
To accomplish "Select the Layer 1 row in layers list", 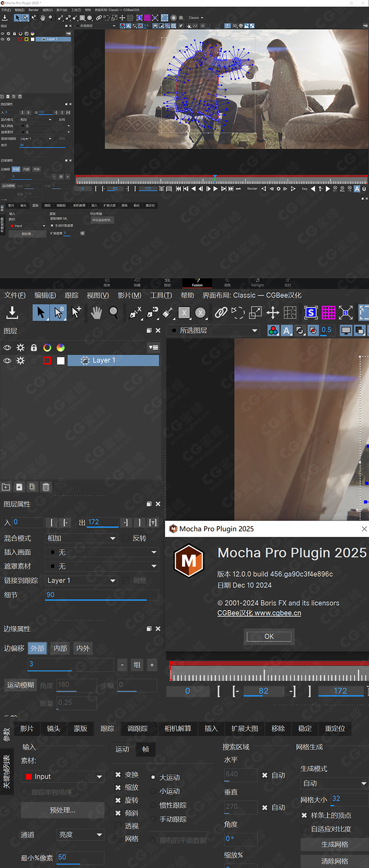I will (113, 361).
